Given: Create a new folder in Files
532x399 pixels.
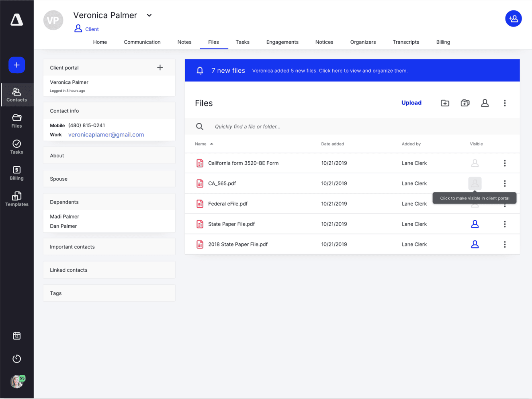Looking at the screenshot, I should point(445,103).
